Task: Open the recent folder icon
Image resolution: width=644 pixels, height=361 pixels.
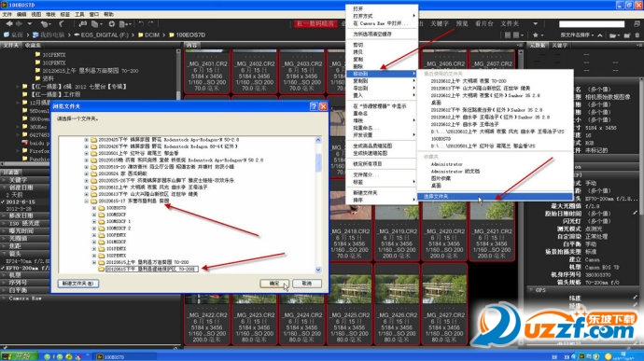Action: [613, 35]
